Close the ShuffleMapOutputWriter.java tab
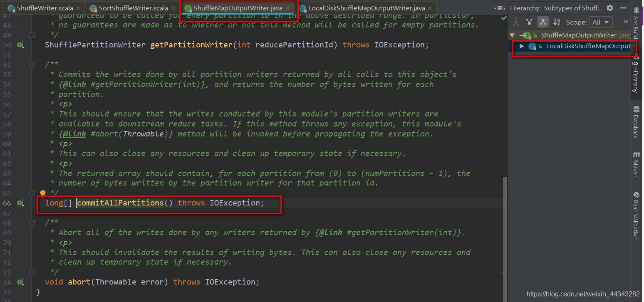Image resolution: width=644 pixels, height=302 pixels. (x=287, y=8)
